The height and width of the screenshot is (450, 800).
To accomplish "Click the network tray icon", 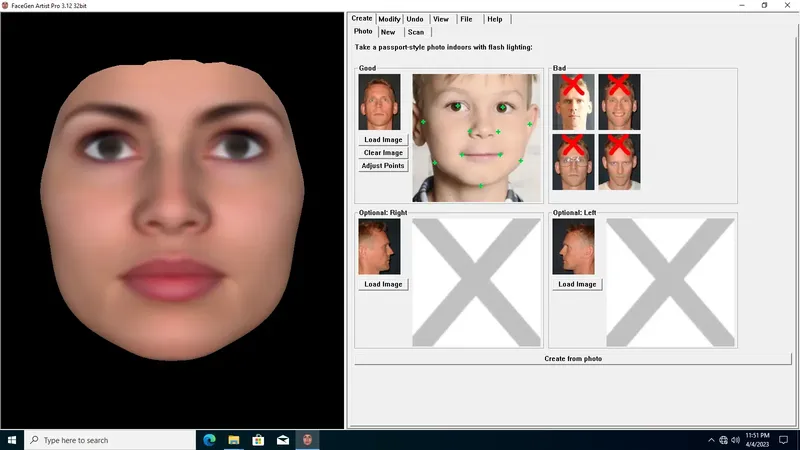I will click(x=723, y=440).
